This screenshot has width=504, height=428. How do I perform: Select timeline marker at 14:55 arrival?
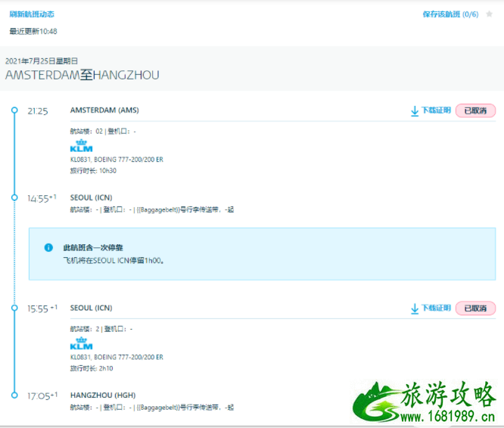(14, 197)
